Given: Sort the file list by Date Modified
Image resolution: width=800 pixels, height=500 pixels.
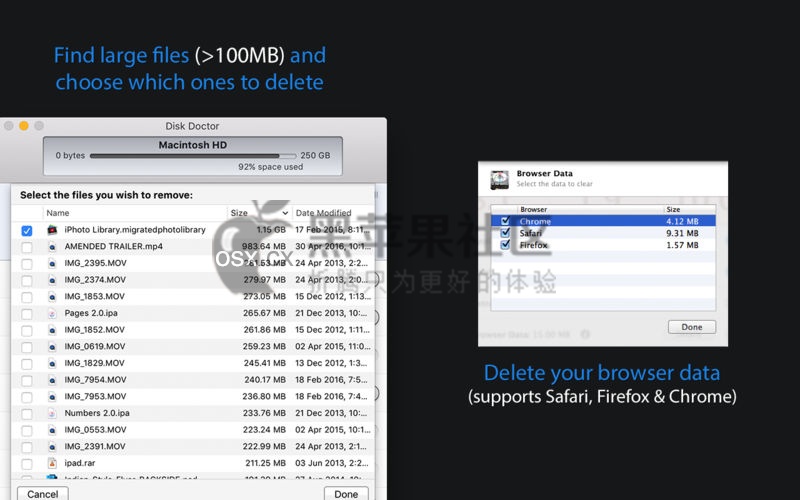Looking at the screenshot, I should pos(323,213).
